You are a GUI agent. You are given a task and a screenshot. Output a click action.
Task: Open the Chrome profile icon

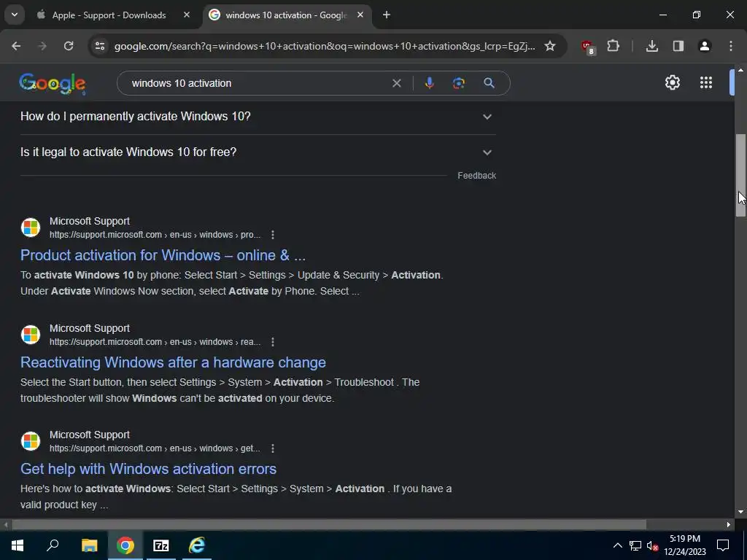tap(704, 46)
